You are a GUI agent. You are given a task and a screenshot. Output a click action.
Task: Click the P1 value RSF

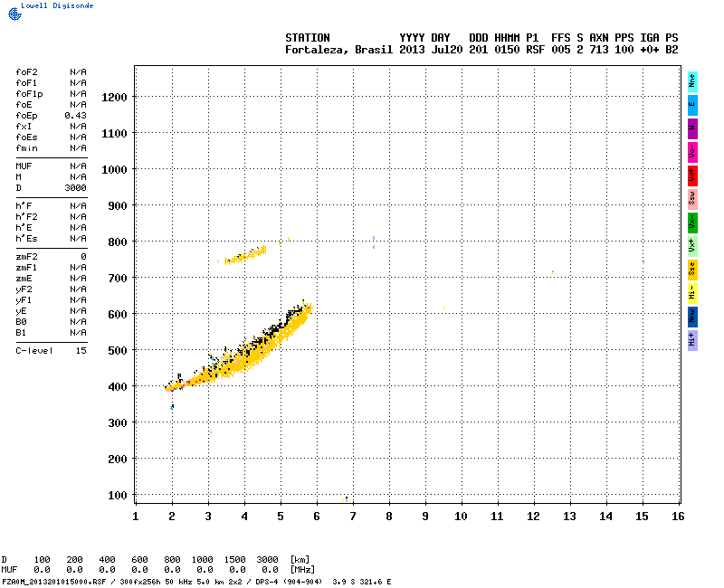[x=536, y=50]
